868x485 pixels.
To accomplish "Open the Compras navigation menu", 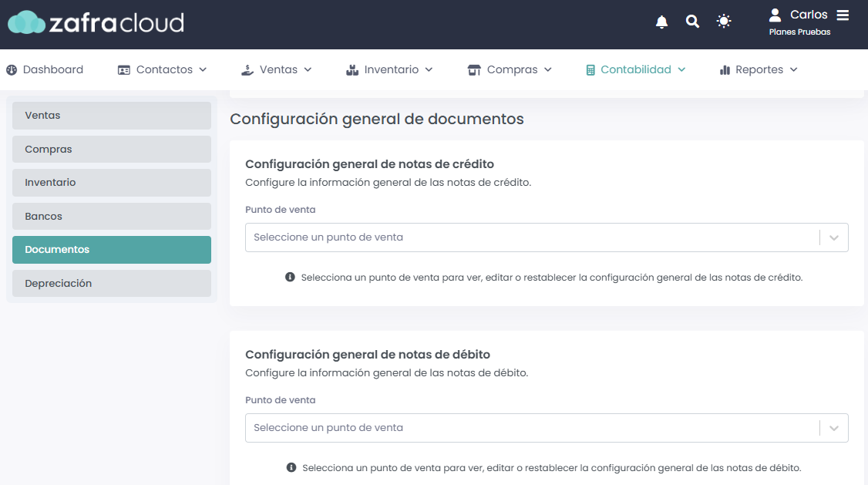I will [x=510, y=69].
